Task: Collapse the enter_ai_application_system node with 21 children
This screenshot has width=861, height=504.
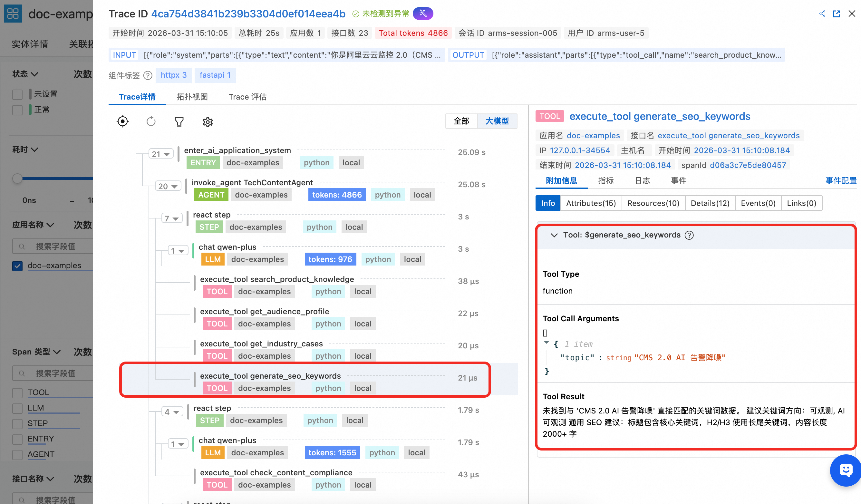Action: [161, 154]
